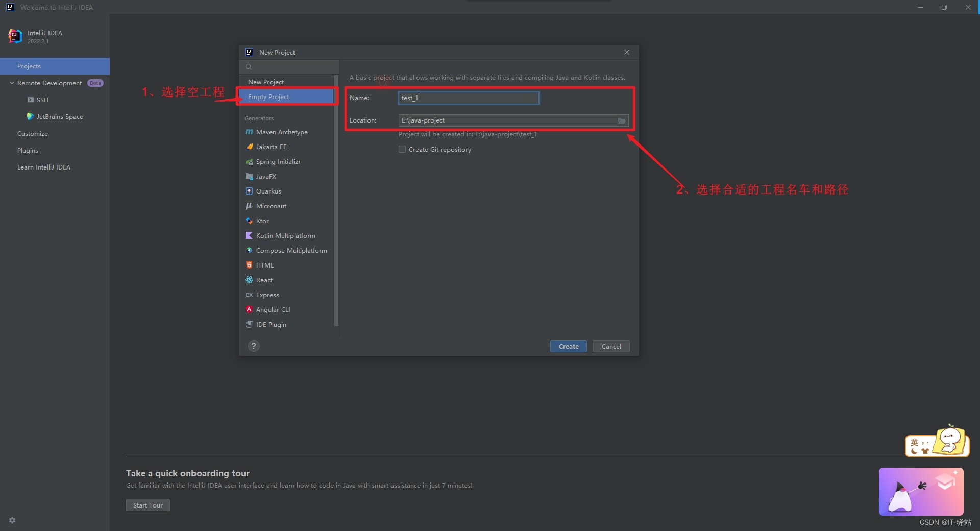Click the Cancel button
This screenshot has height=531, width=980.
(x=611, y=346)
